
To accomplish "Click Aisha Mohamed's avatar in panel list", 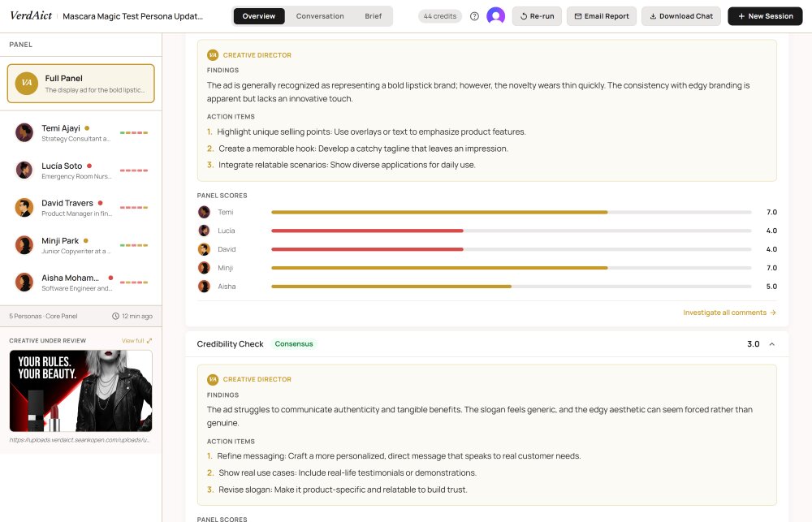I will click(24, 283).
